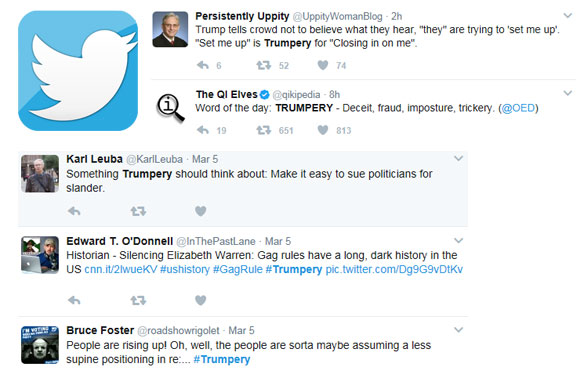Open the #GagRule hashtag
The image size is (580, 387).
tap(237, 269)
